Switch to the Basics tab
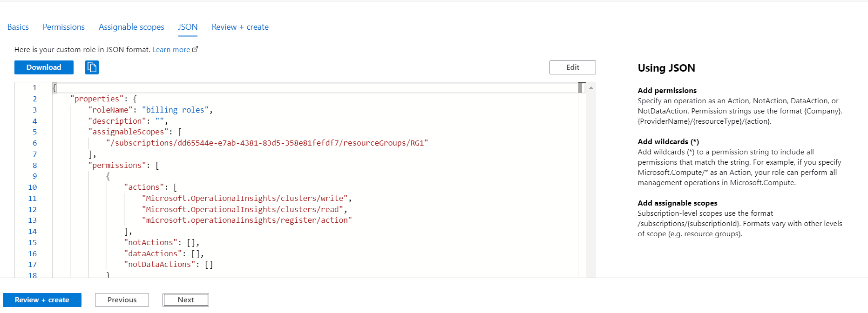The width and height of the screenshot is (868, 313). pos(18,27)
